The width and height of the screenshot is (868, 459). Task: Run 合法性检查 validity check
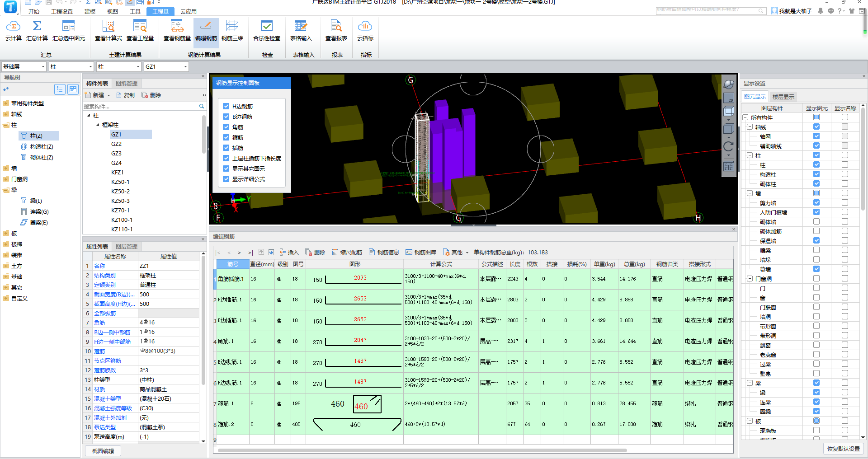click(x=267, y=30)
